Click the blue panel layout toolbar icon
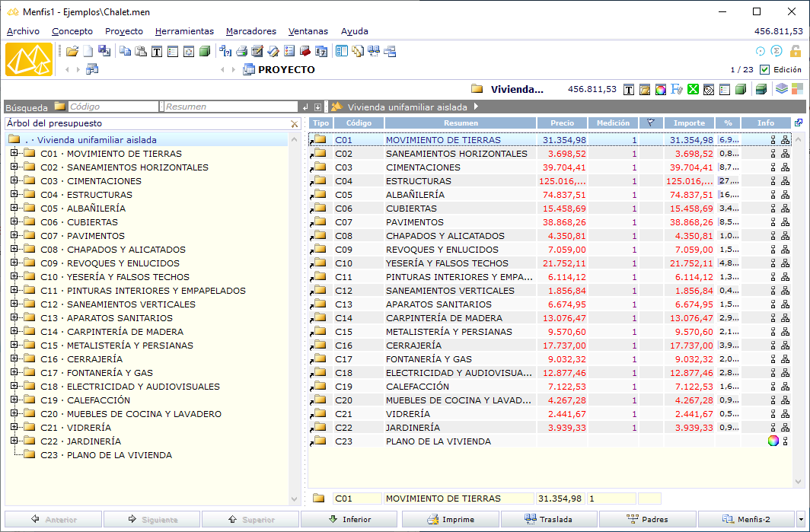The width and height of the screenshot is (810, 532). [x=342, y=51]
